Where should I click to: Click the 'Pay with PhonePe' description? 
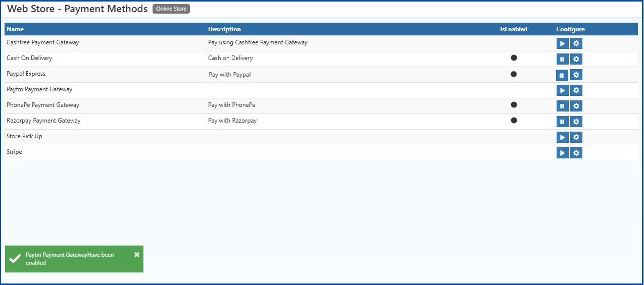coord(231,105)
